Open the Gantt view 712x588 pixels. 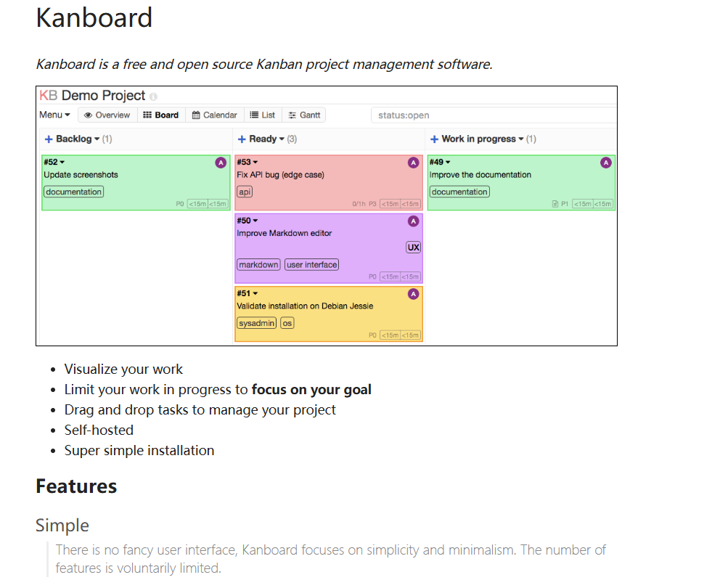(x=304, y=115)
